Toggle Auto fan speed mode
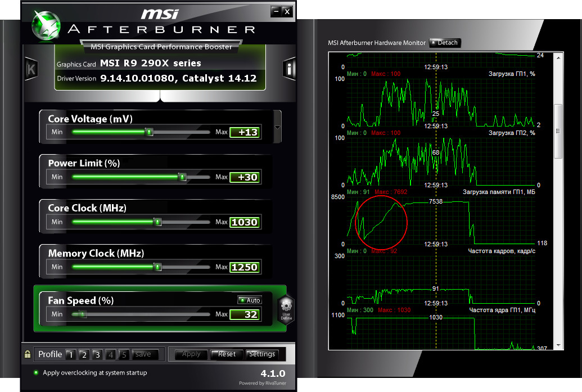The image size is (582, 392). tap(250, 300)
